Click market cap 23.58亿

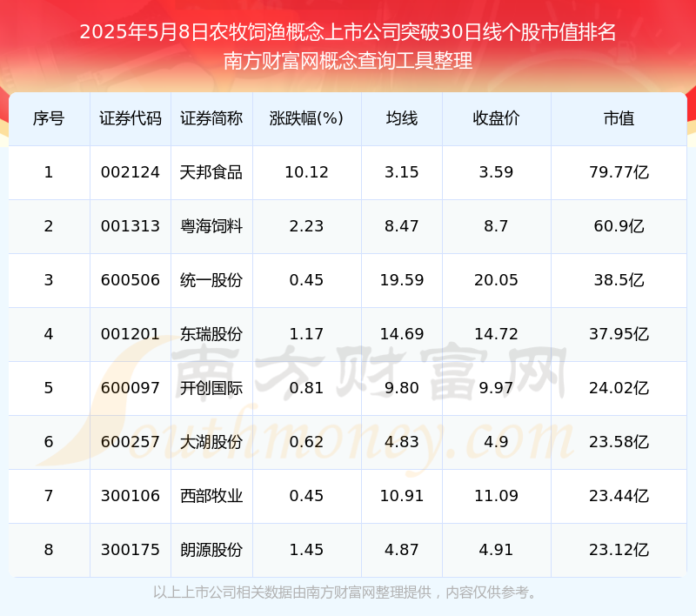pos(619,442)
